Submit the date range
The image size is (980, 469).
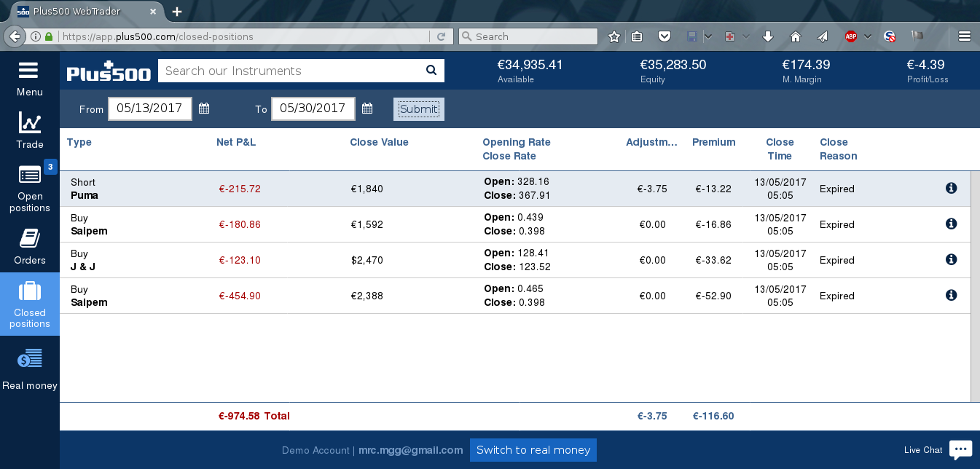coord(419,109)
